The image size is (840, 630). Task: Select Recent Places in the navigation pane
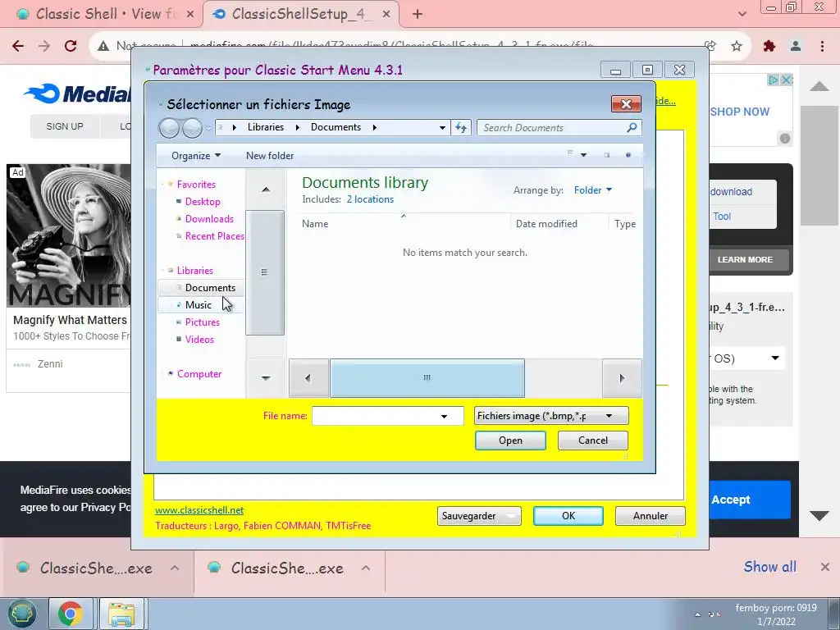click(214, 235)
